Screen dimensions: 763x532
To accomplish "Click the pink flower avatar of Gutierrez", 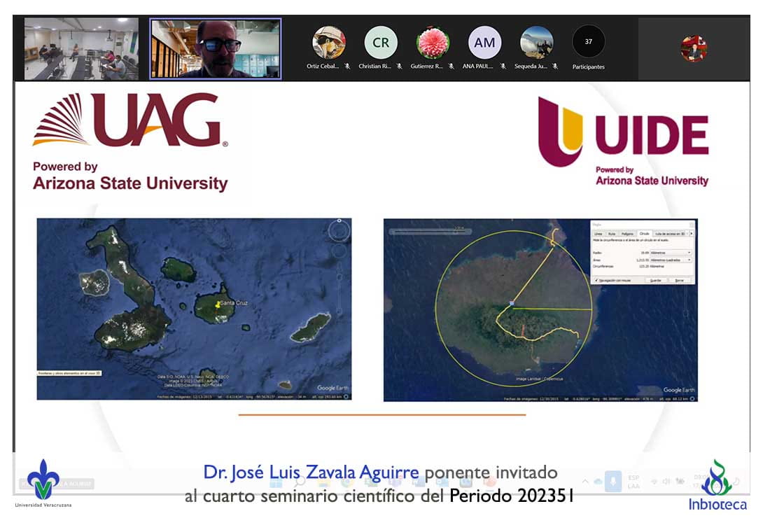I will (433, 43).
